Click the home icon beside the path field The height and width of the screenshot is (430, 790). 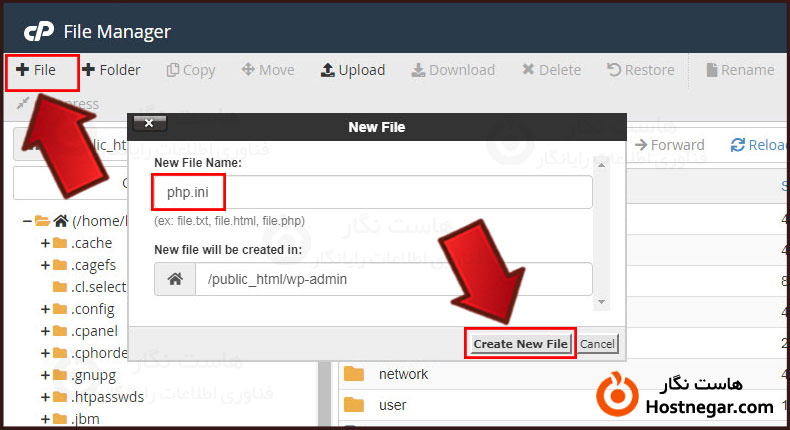point(175,280)
